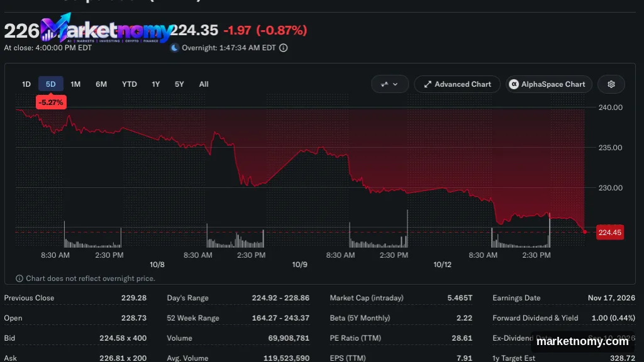
Task: Click the Day's Range value
Action: [x=280, y=298]
